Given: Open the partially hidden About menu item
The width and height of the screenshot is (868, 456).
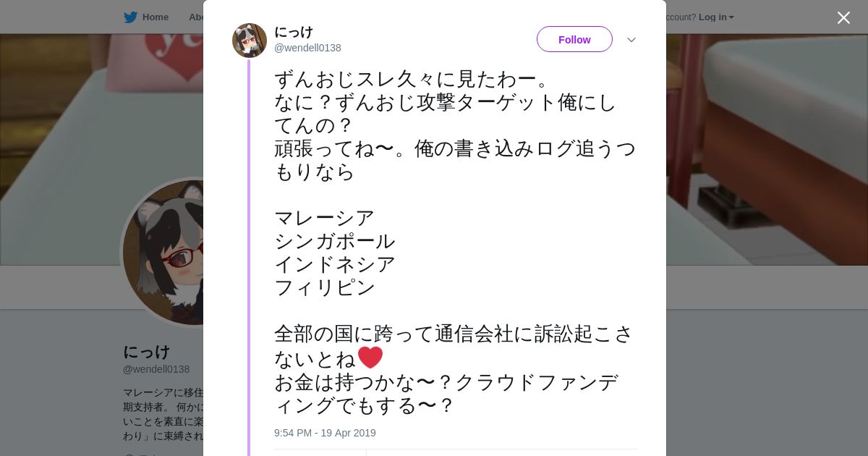Looking at the screenshot, I should tap(196, 17).
